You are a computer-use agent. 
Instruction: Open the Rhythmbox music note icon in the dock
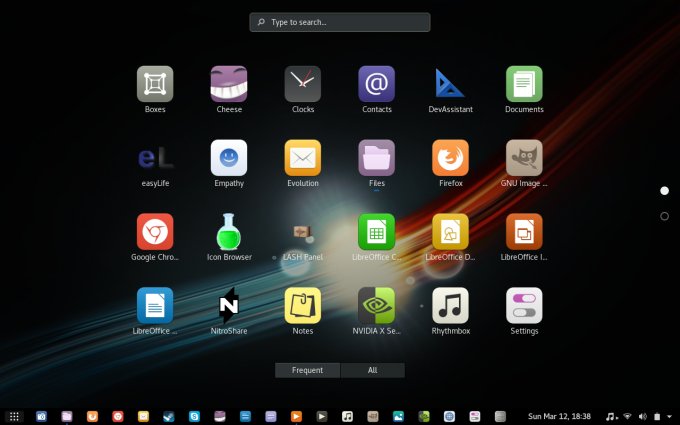347,416
